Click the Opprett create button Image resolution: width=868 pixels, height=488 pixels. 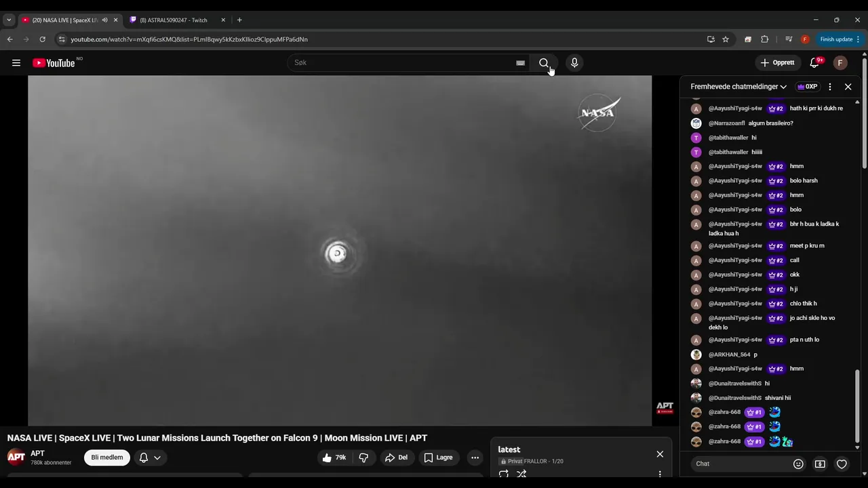(777, 63)
